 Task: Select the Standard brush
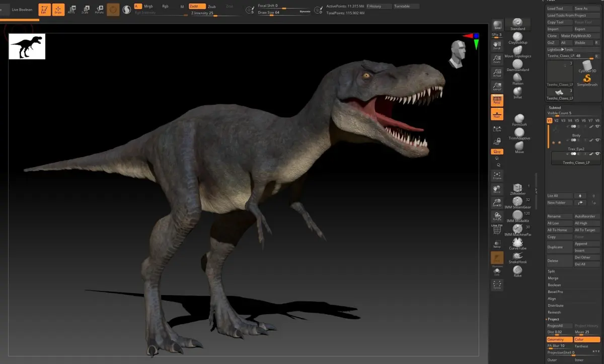(517, 24)
